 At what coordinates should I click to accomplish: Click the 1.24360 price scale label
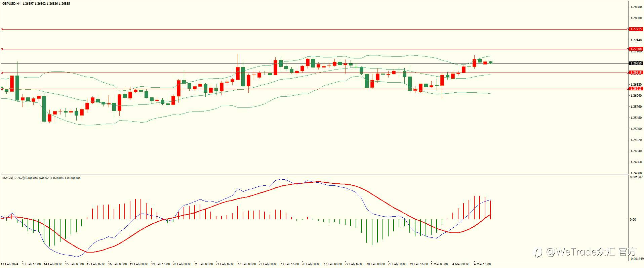pos(636,162)
